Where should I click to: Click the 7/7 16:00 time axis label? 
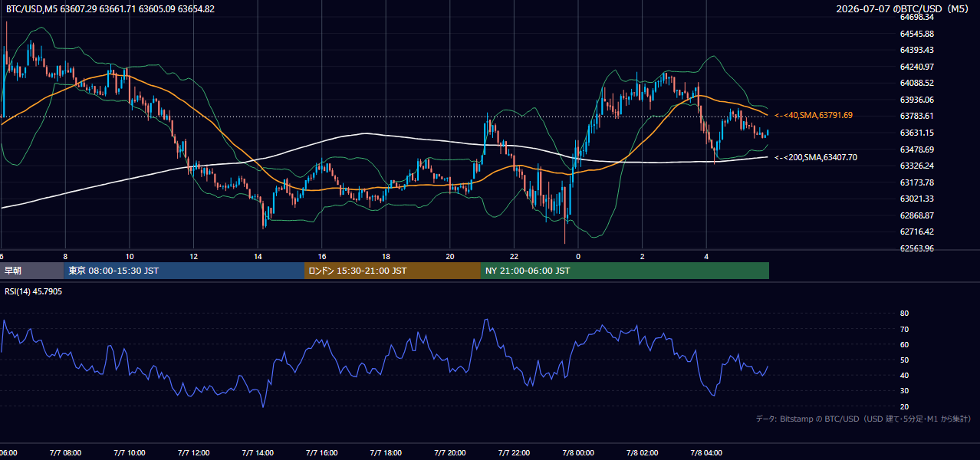[322, 453]
